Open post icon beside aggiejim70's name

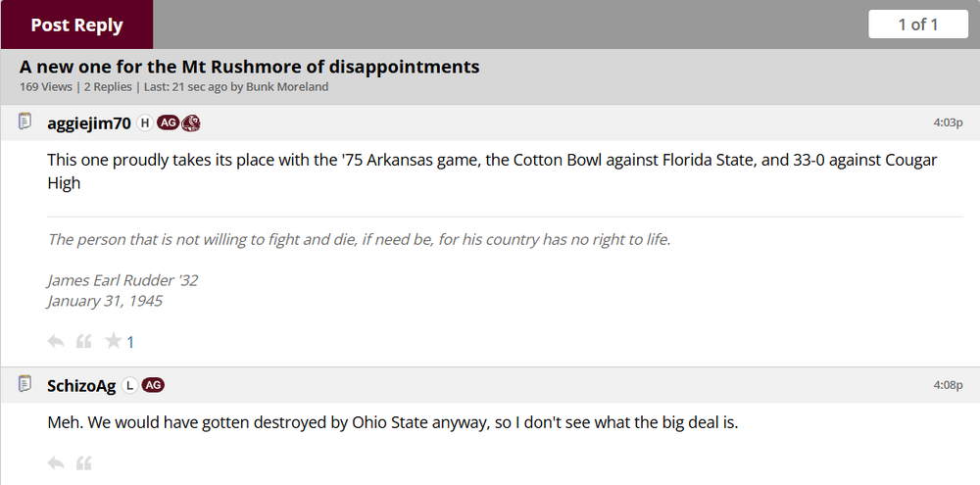click(25, 121)
